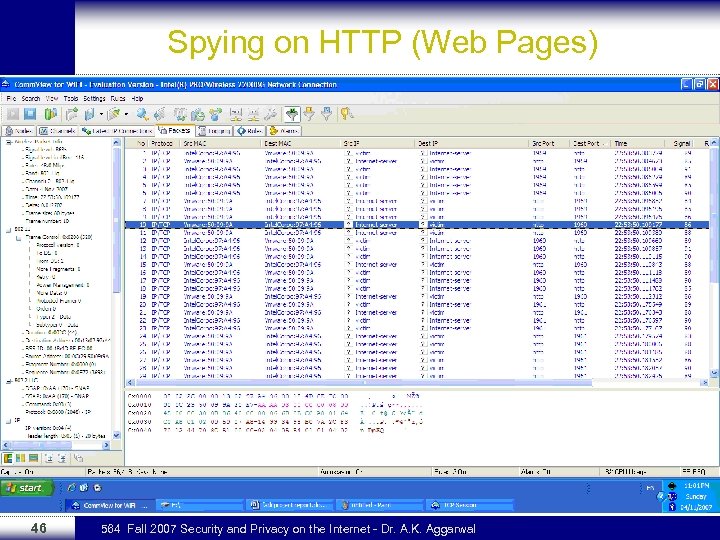Viewport: 720px width, 540px height.
Task: Click the green columns toolbar icon
Action: [x=51, y=114]
